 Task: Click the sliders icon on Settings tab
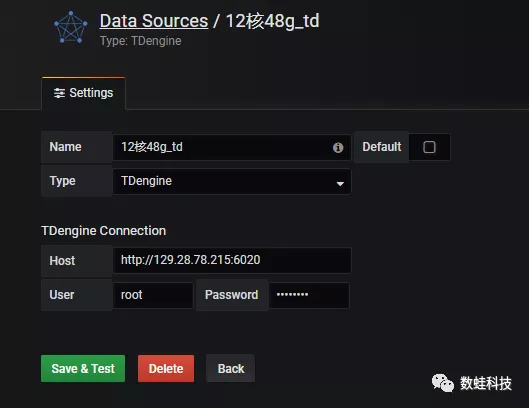click(59, 93)
